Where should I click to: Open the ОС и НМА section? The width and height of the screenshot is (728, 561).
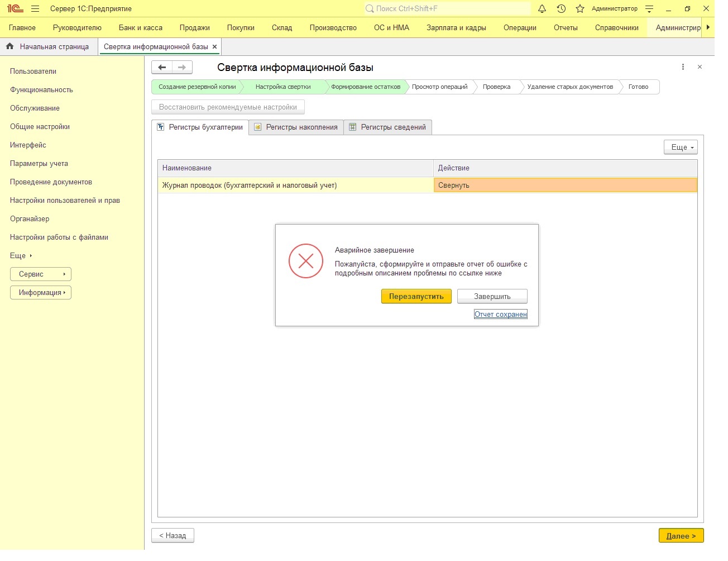pos(391,27)
